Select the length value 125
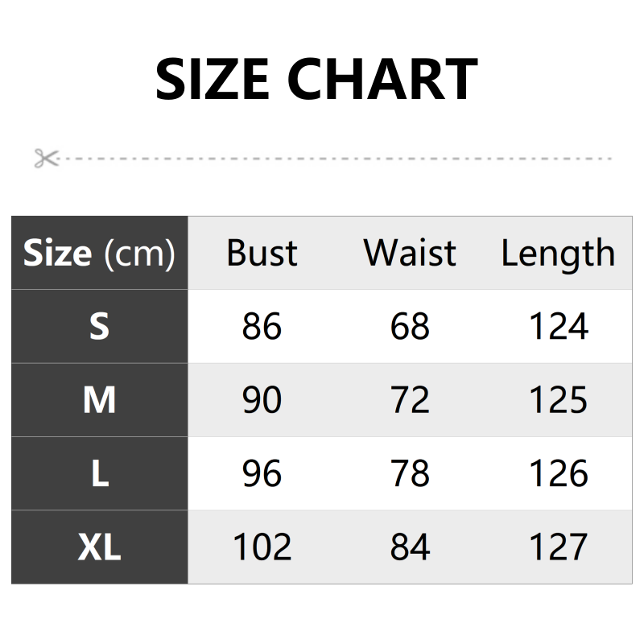The width and height of the screenshot is (644, 644). click(x=558, y=400)
